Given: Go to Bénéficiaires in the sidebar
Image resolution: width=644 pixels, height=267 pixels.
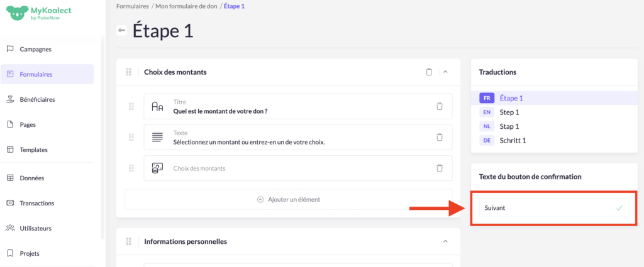Looking at the screenshot, I should pos(37,99).
